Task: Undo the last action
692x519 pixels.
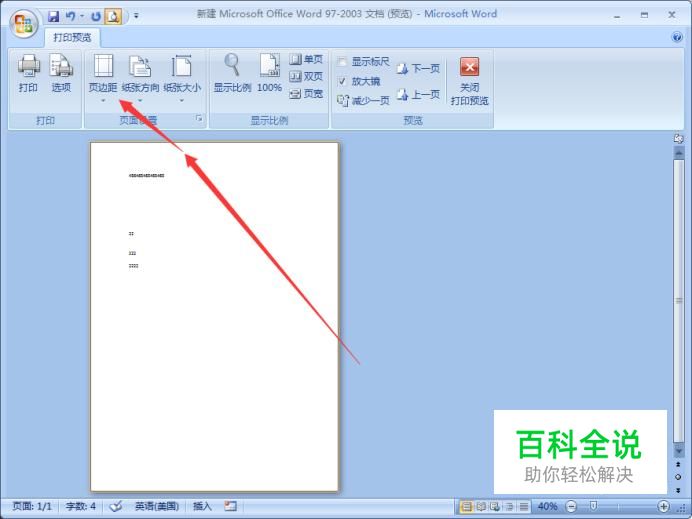Action: [x=70, y=17]
